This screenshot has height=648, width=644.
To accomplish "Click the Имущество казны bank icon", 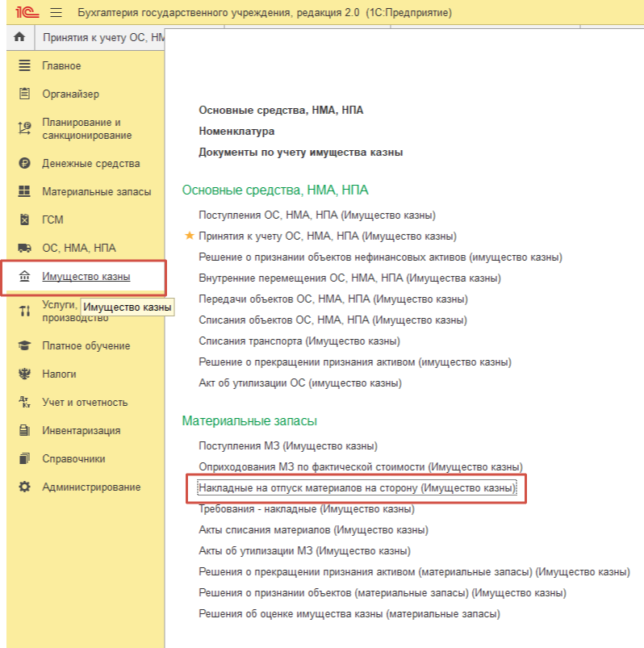I will click(x=24, y=276).
